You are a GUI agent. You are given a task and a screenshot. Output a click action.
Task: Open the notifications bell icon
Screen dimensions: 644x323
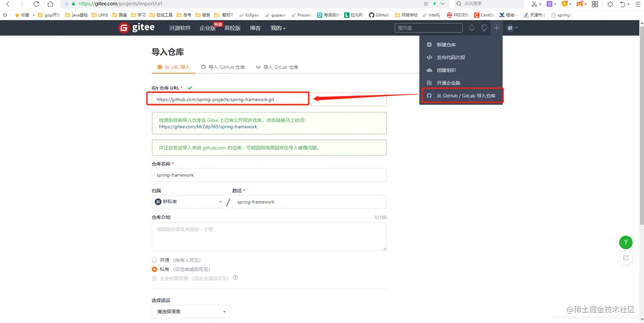tap(471, 28)
